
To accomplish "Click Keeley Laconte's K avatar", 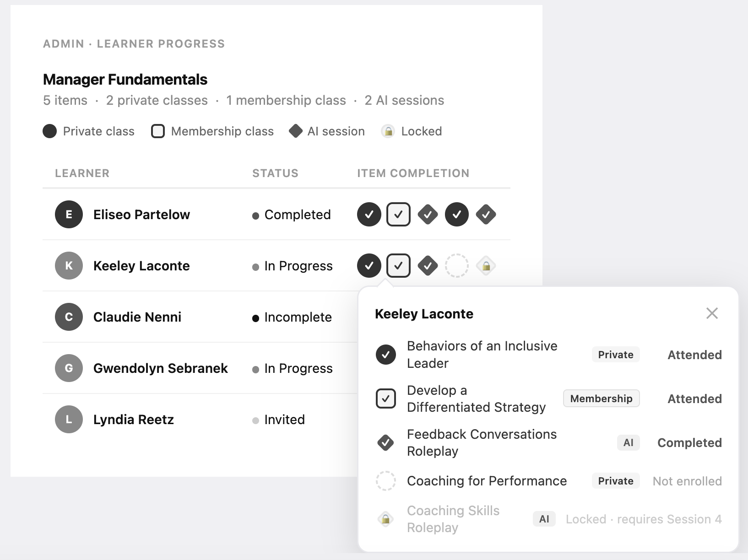I will click(x=69, y=265).
